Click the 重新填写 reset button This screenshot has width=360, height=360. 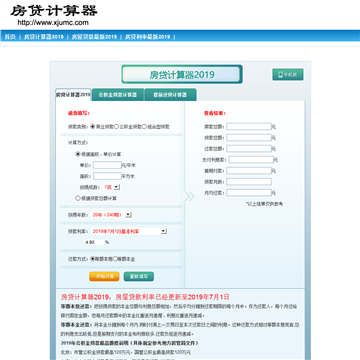pos(139,276)
